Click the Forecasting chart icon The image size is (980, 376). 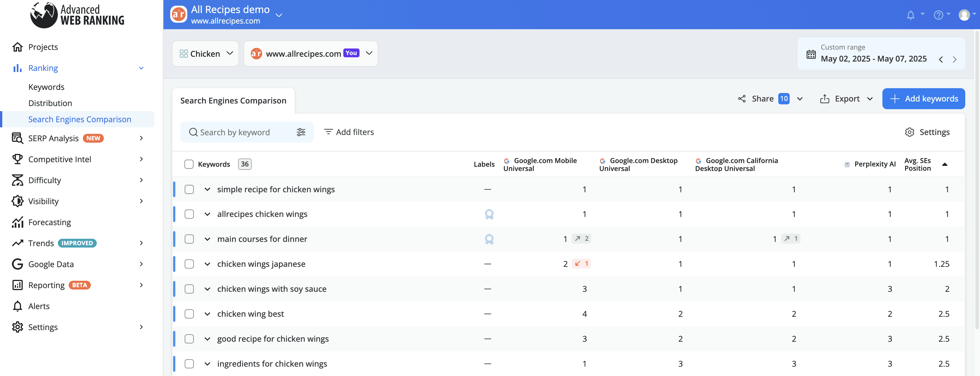coord(17,222)
